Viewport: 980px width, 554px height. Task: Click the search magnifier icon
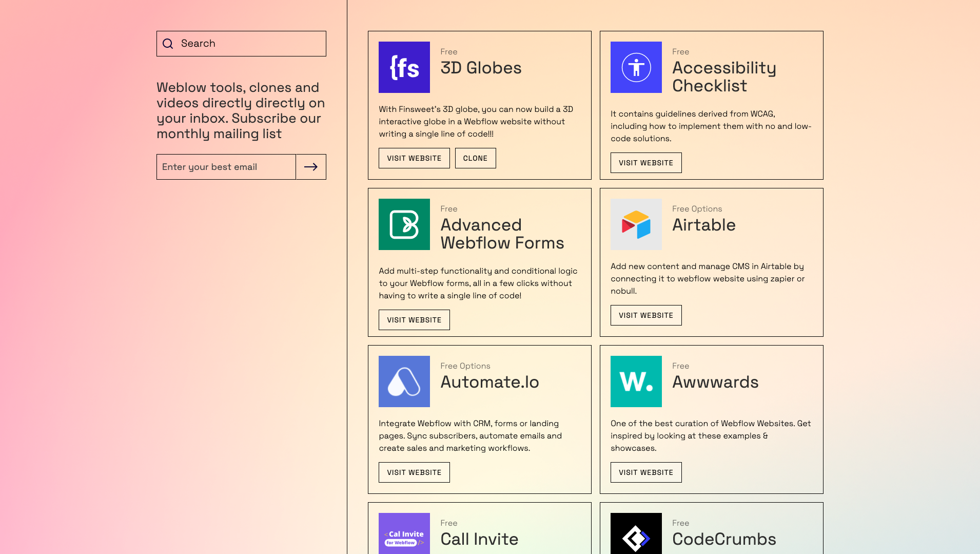click(x=168, y=44)
